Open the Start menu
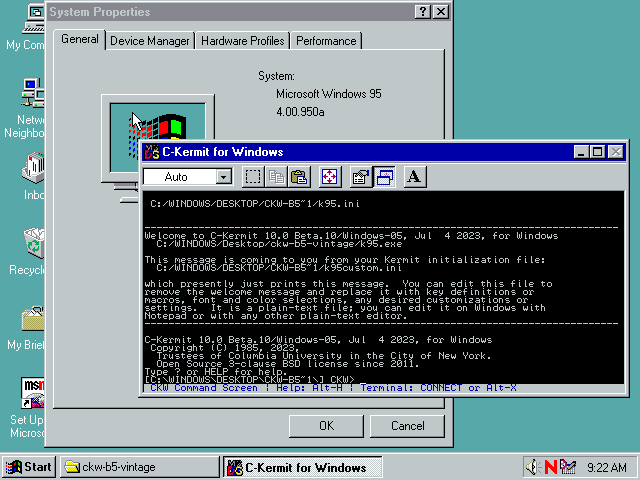The image size is (640, 480). point(28,467)
